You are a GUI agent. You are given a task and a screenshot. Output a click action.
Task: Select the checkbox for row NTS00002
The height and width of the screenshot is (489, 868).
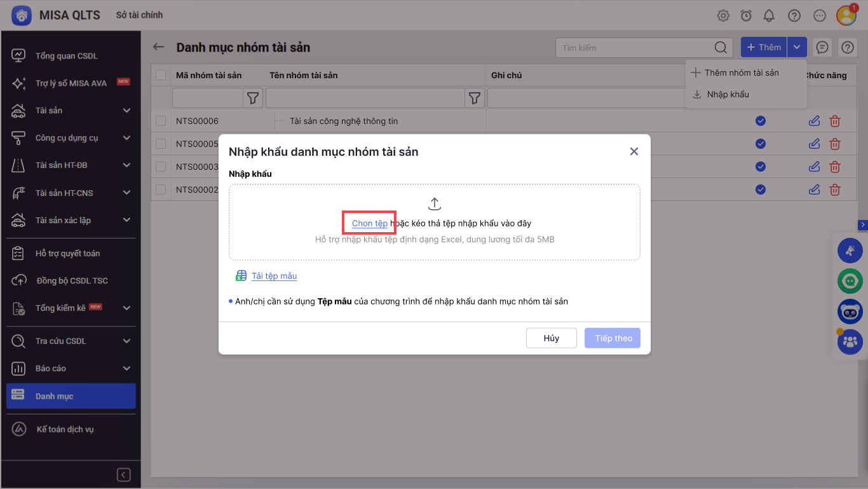point(161,189)
